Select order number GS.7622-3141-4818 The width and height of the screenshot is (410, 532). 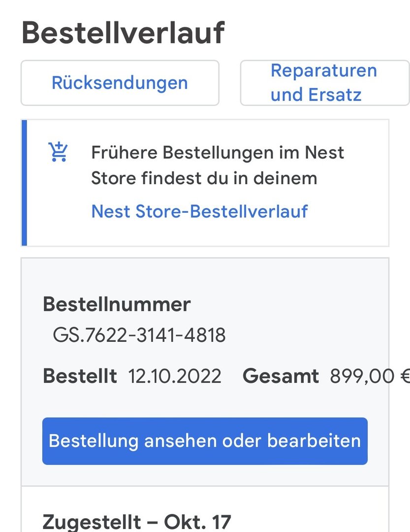139,335
